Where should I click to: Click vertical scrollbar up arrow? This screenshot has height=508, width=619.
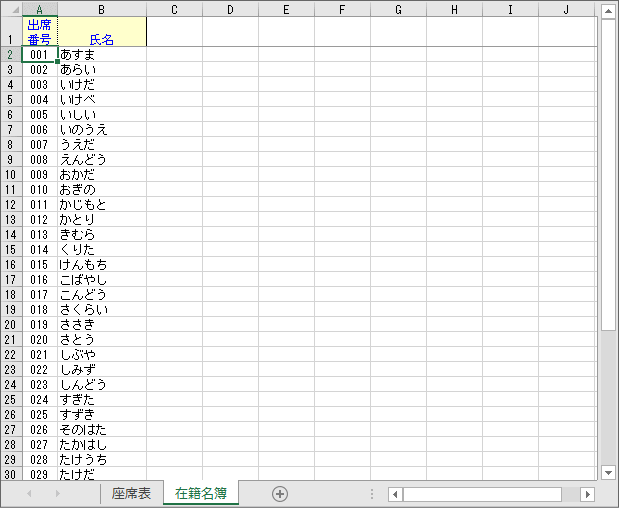pyautogui.click(x=608, y=10)
